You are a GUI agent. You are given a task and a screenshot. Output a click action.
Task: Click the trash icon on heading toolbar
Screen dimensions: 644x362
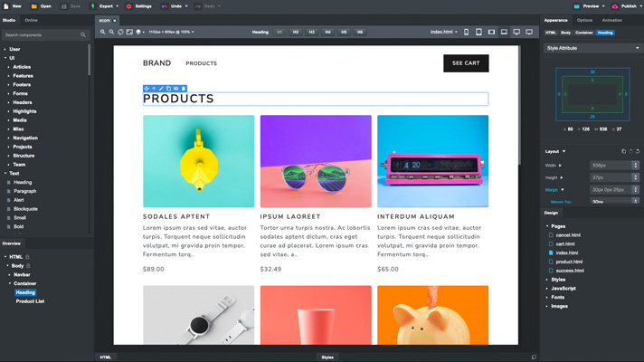click(184, 89)
